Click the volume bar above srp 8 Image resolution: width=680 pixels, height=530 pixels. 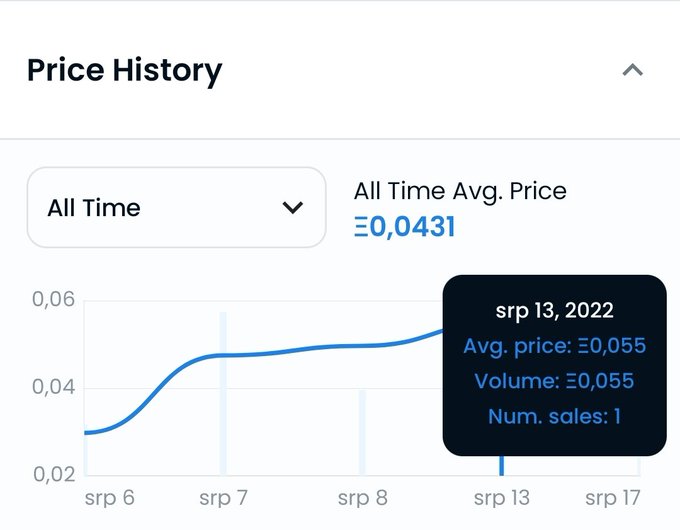pyautogui.click(x=362, y=432)
